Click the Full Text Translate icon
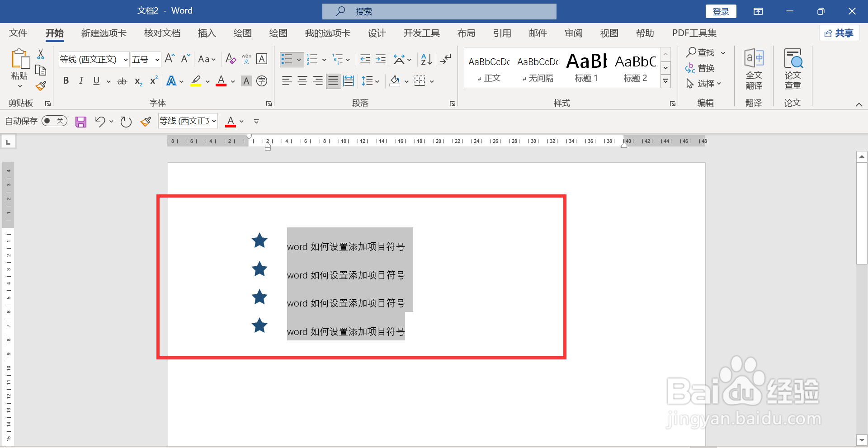Image resolution: width=868 pixels, height=448 pixels. coord(754,69)
